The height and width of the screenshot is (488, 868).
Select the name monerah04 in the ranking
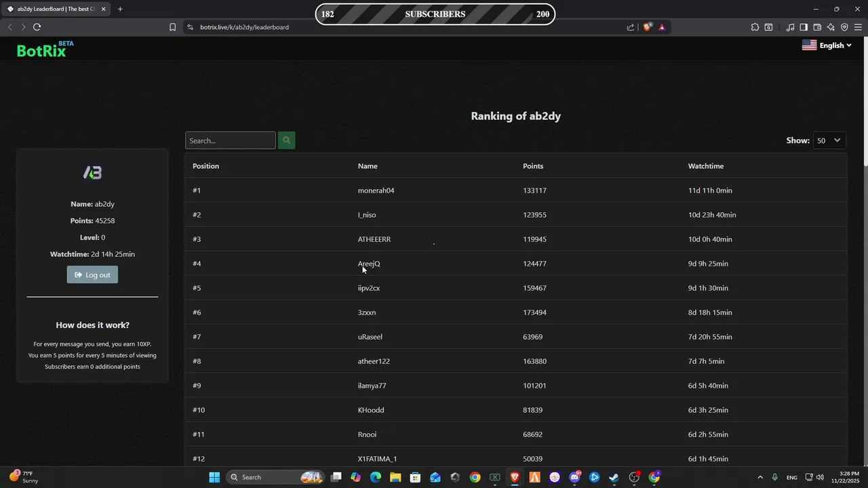coord(376,190)
